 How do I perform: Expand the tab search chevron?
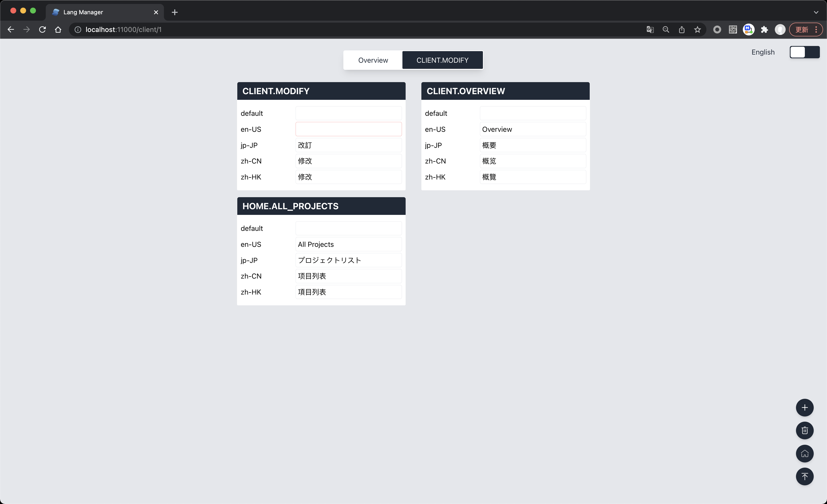(816, 12)
